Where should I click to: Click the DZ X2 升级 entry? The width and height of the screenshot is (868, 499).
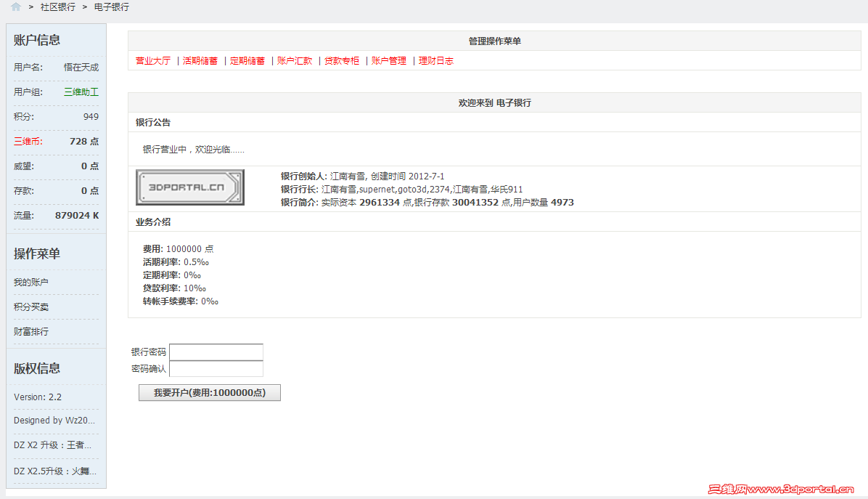coord(52,445)
